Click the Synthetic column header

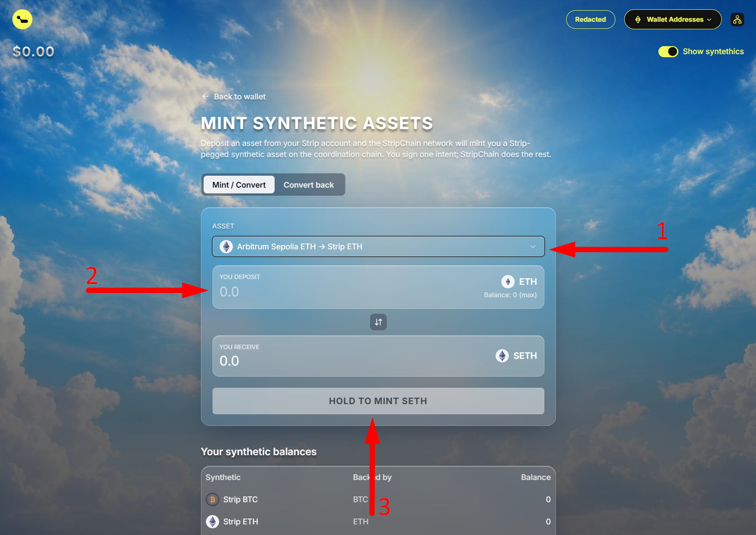[x=223, y=477]
